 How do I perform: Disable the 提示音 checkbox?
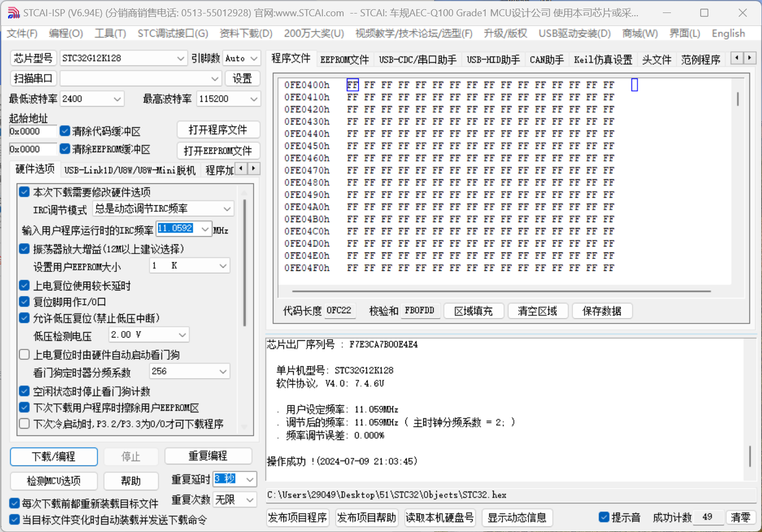point(604,517)
